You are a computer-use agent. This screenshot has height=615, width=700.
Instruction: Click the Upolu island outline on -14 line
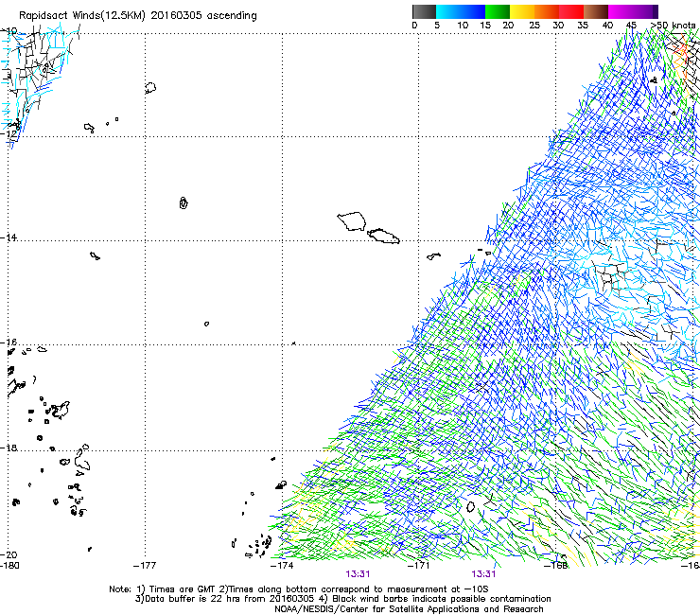click(x=383, y=236)
